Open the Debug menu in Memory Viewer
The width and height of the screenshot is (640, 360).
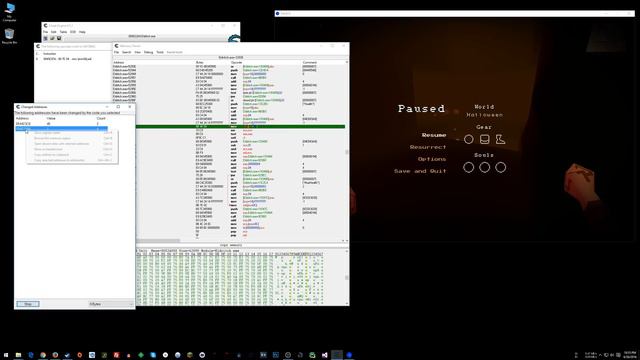[149, 52]
